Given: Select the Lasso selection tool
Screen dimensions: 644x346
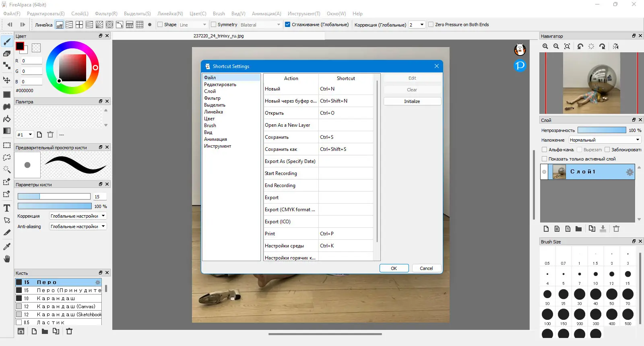Looking at the screenshot, I should coord(7,157).
